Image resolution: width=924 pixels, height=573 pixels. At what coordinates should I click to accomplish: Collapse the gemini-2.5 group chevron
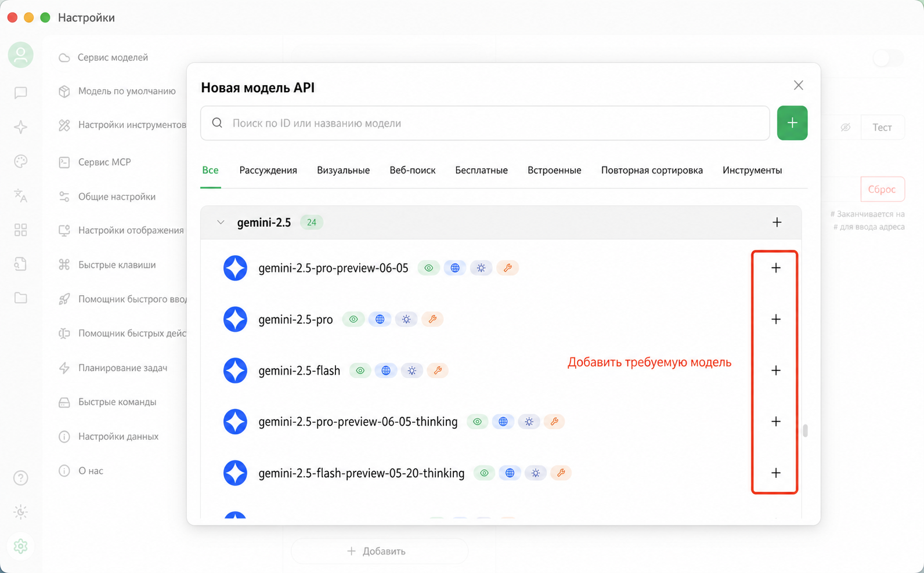[221, 223]
